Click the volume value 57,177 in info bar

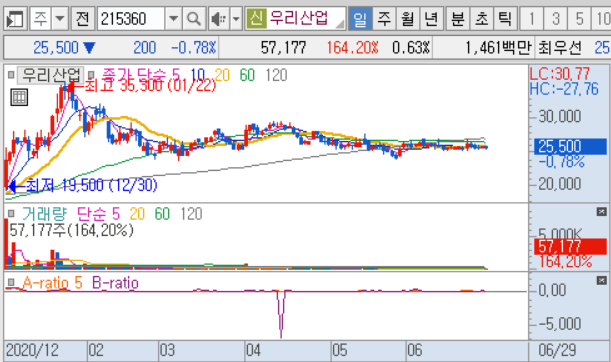[283, 48]
